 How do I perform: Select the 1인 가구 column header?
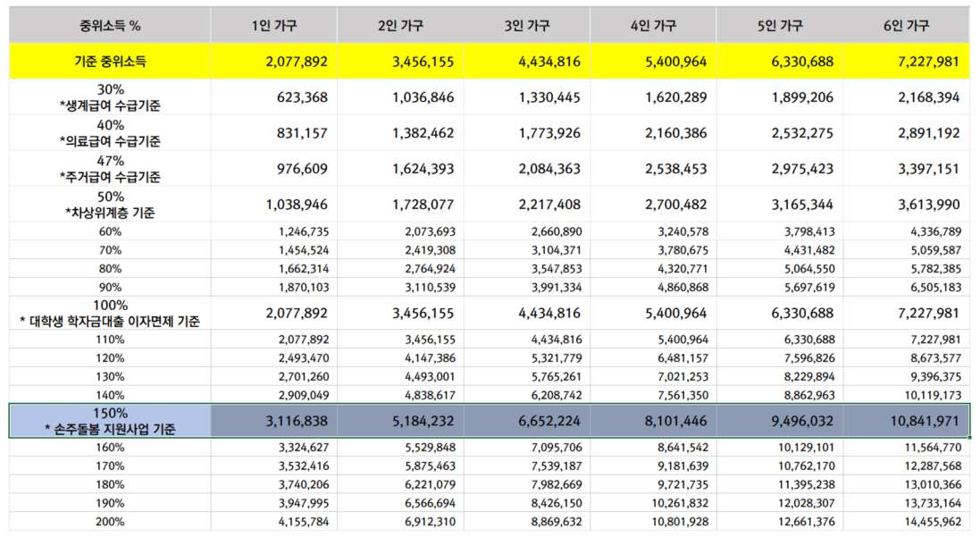click(273, 26)
